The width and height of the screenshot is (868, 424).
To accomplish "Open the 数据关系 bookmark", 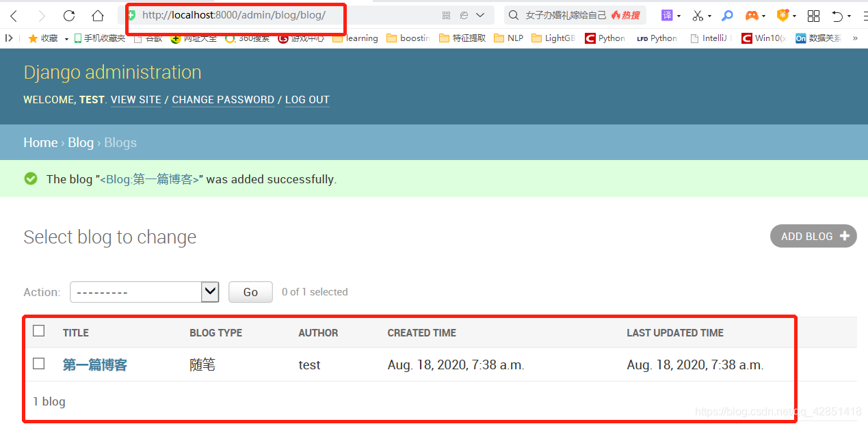I will (819, 38).
